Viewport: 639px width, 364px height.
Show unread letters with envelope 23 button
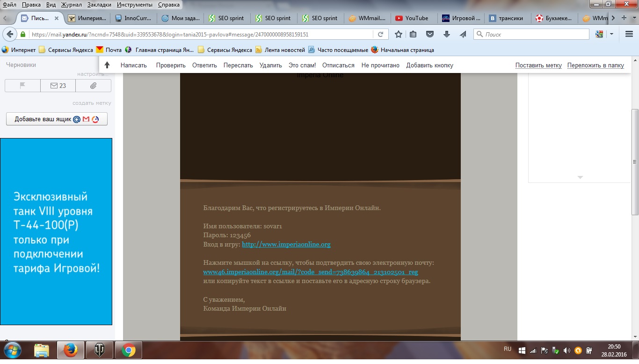tap(58, 86)
